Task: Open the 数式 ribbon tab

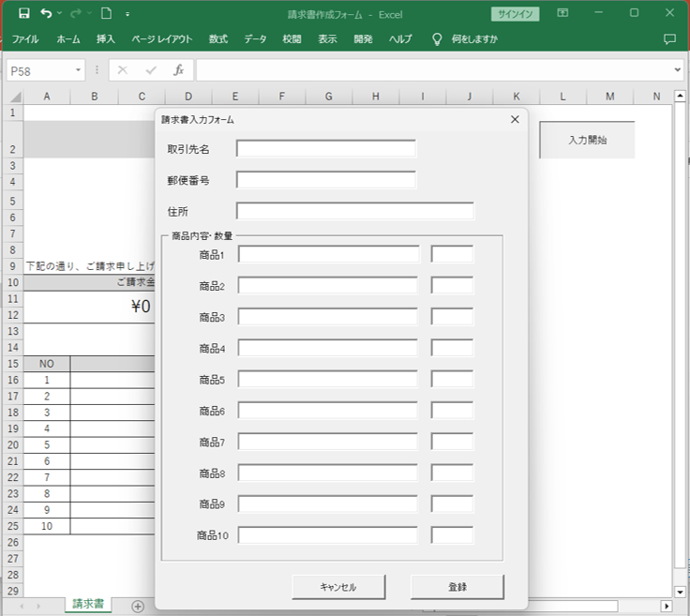Action: pos(217,39)
